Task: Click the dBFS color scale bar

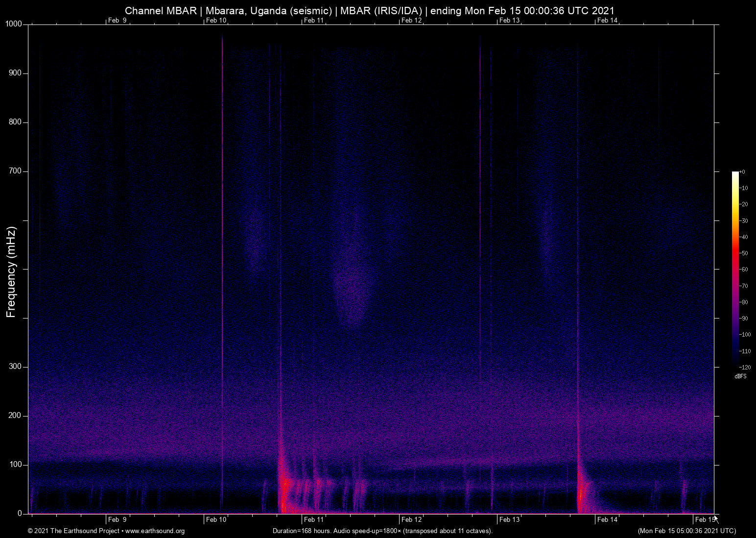Action: [x=735, y=269]
